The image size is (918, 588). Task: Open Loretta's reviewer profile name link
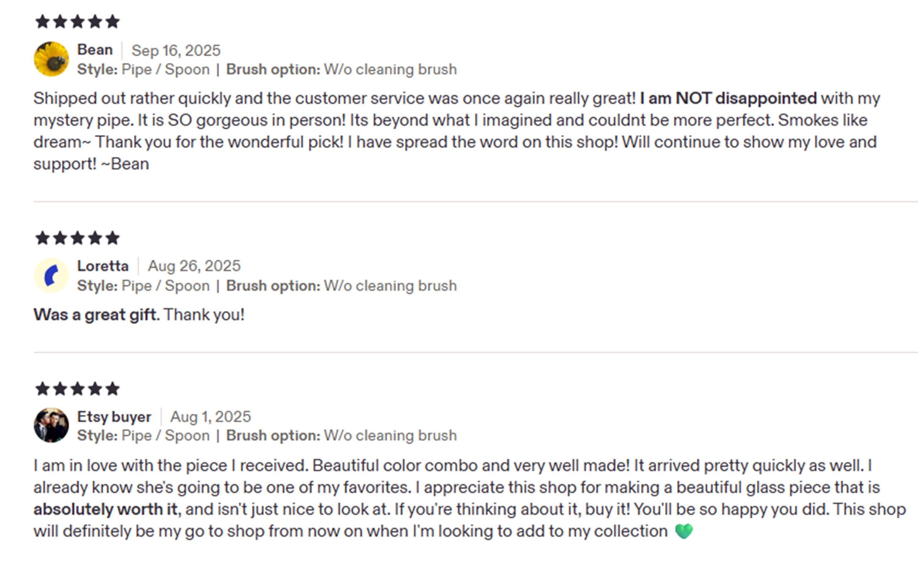[x=103, y=266]
